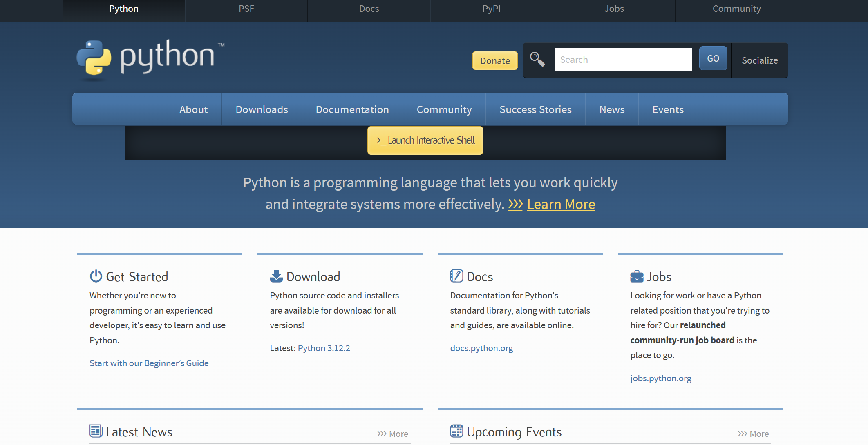Viewport: 868px width, 445px height.
Task: Click the GO search button
Action: pos(713,58)
